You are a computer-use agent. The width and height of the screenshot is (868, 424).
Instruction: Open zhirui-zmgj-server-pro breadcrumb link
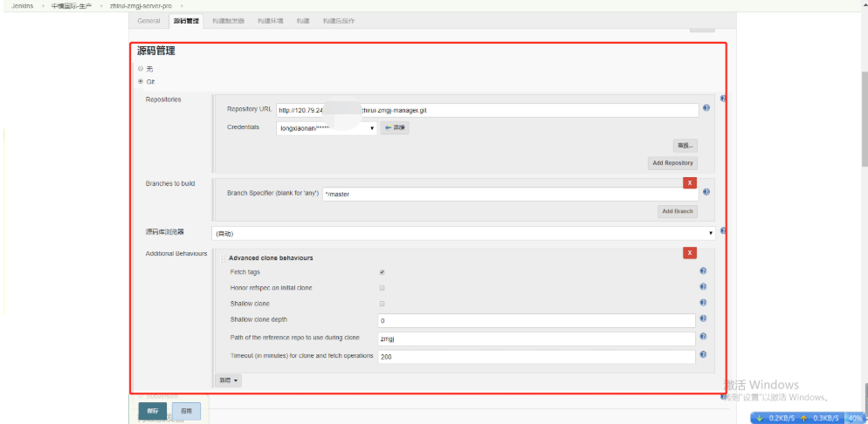click(141, 5)
